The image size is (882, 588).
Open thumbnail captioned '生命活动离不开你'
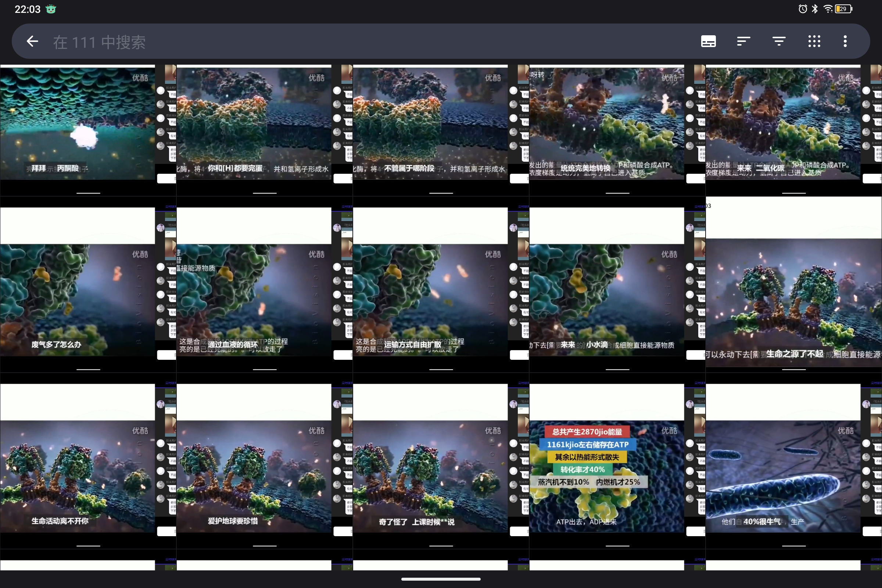point(88,461)
